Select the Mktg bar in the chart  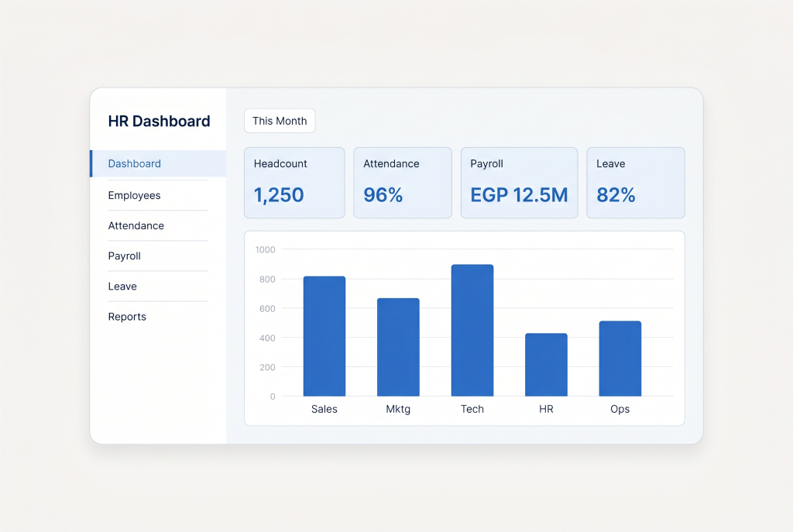coord(398,348)
